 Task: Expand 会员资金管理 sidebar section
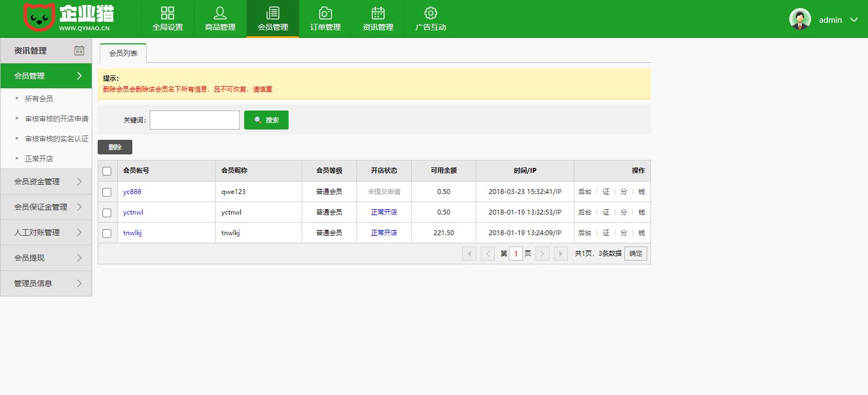[x=46, y=182]
